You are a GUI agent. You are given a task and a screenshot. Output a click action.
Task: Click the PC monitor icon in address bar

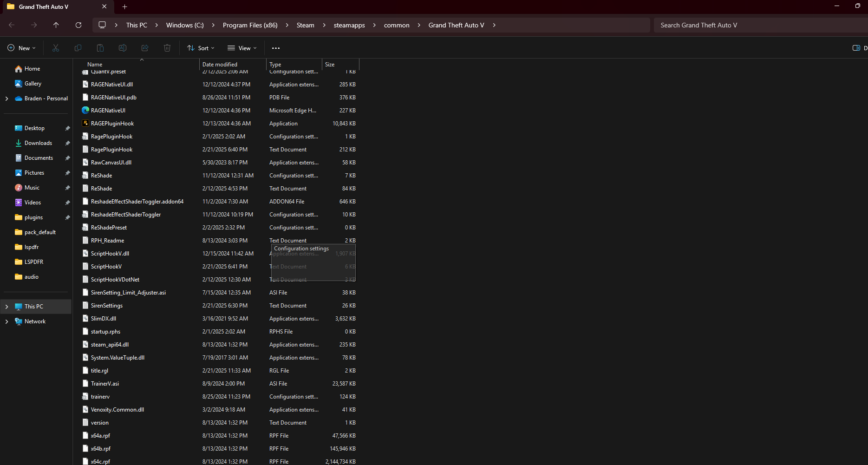pos(102,25)
